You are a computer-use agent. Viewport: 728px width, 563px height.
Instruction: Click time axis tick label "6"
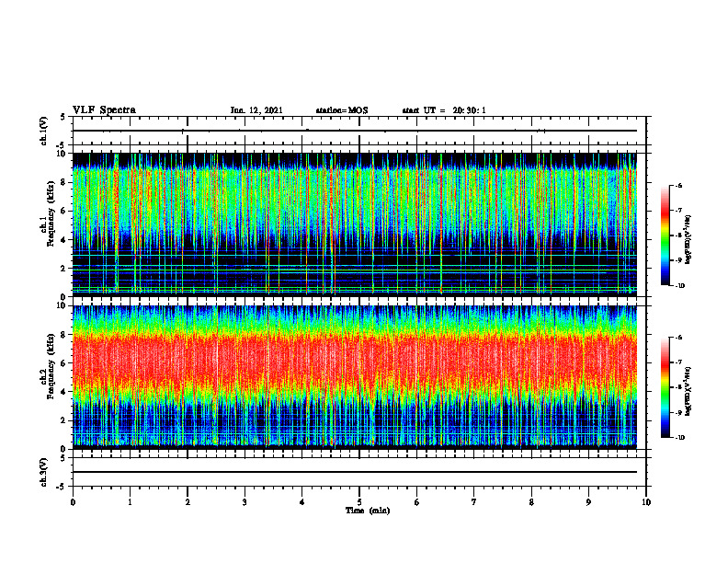(417, 502)
